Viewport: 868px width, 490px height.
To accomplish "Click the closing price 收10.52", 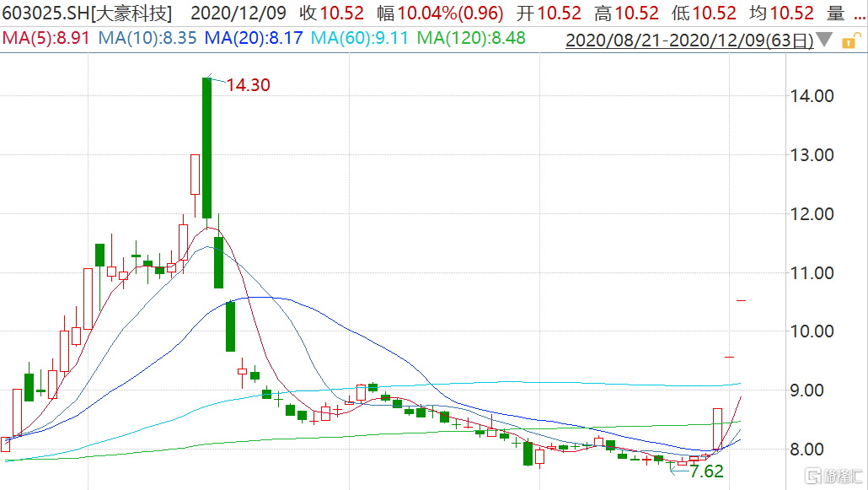I will (x=331, y=13).
